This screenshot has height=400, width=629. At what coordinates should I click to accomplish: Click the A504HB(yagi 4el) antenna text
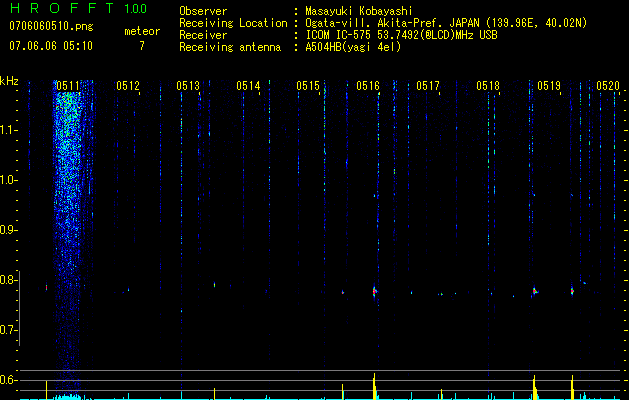pos(353,47)
